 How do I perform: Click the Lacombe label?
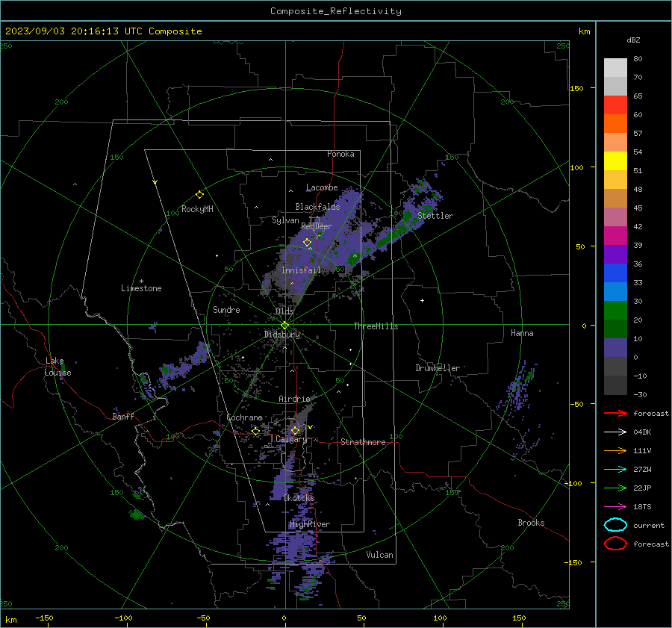click(x=322, y=187)
